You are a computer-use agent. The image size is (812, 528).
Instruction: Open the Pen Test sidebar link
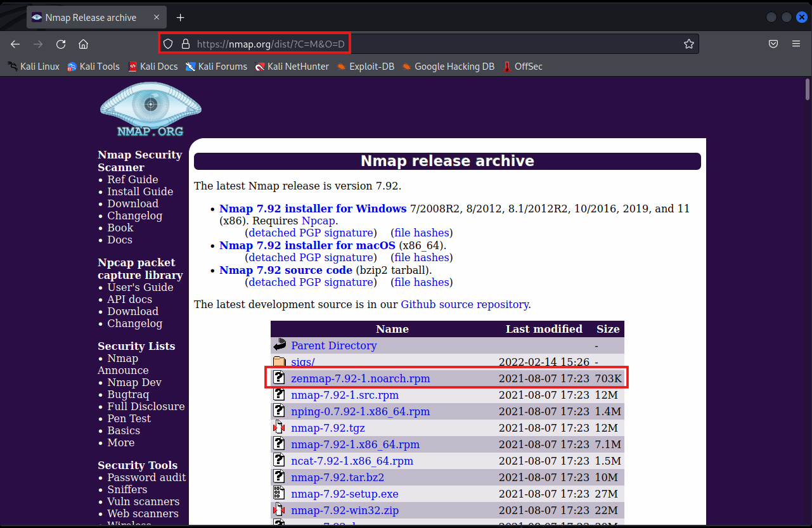pyautogui.click(x=129, y=418)
